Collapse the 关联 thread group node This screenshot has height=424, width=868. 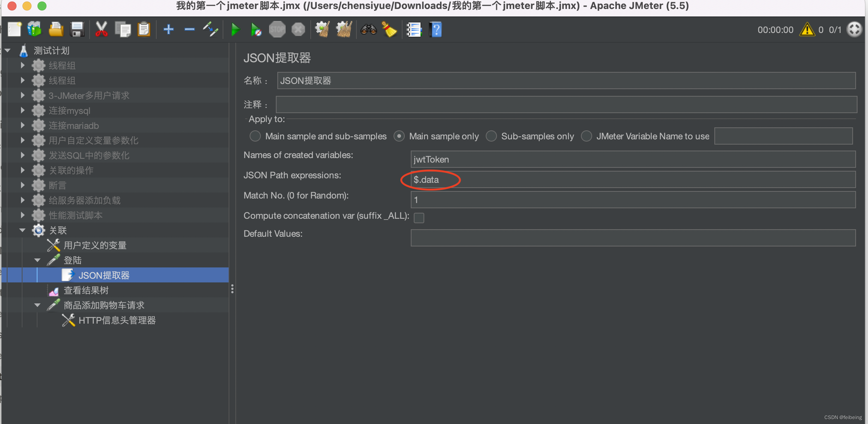click(22, 230)
